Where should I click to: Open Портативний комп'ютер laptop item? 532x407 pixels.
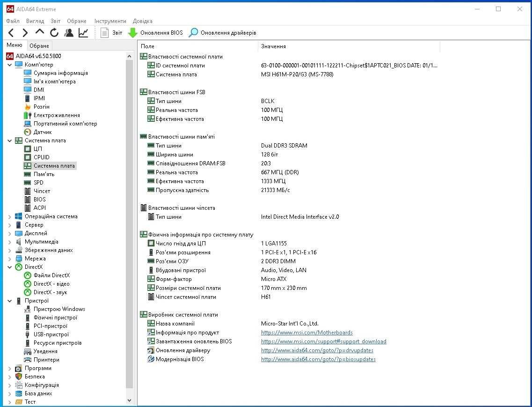tap(61, 124)
